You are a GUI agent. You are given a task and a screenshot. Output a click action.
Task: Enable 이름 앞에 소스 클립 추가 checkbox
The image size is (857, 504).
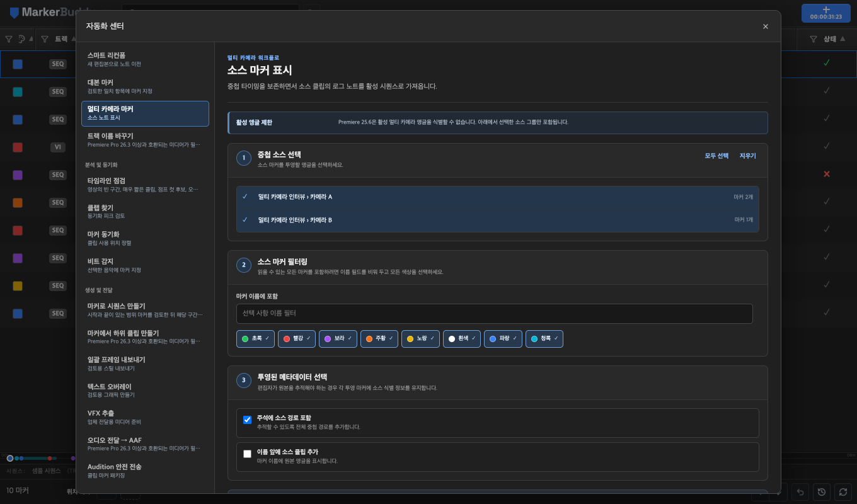[247, 454]
